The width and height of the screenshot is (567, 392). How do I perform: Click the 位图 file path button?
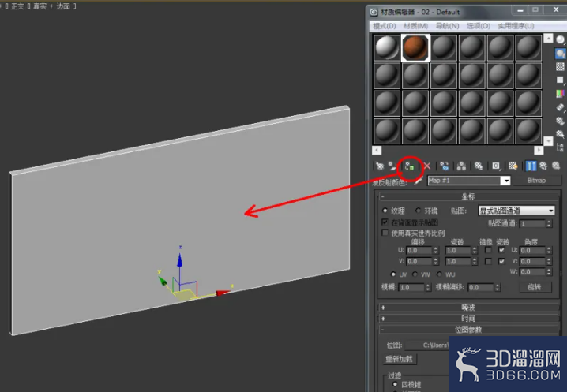[x=426, y=345]
